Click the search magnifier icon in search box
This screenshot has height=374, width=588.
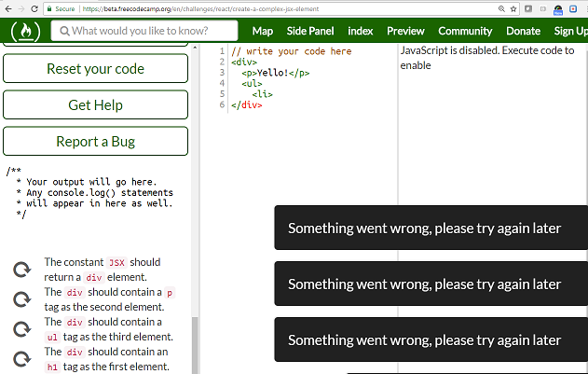coord(64,31)
